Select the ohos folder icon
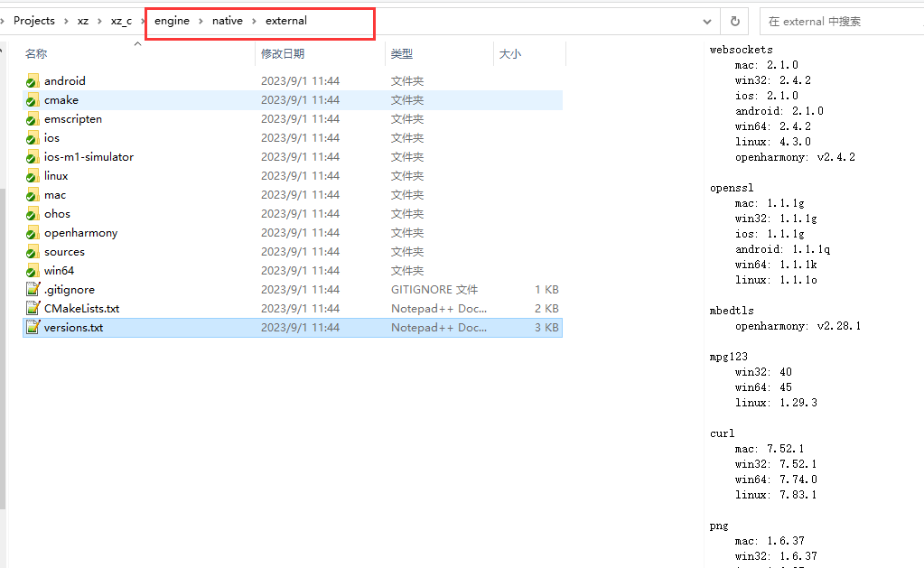924x568 pixels. click(33, 214)
